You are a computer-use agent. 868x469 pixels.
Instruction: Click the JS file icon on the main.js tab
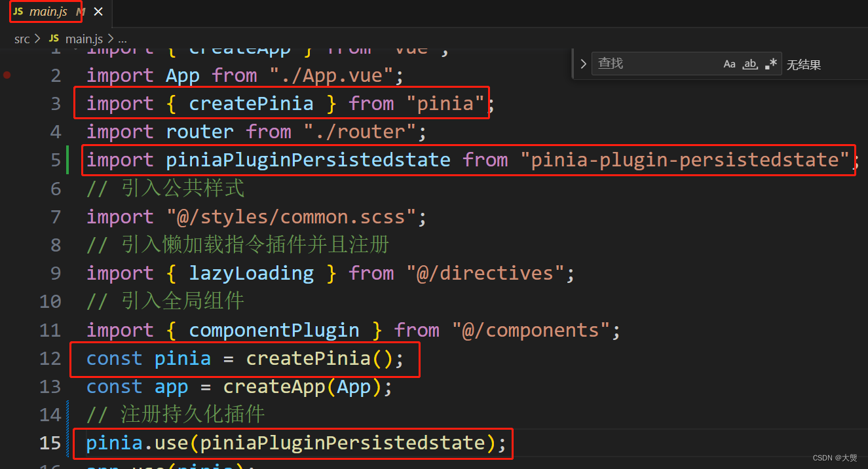(19, 11)
